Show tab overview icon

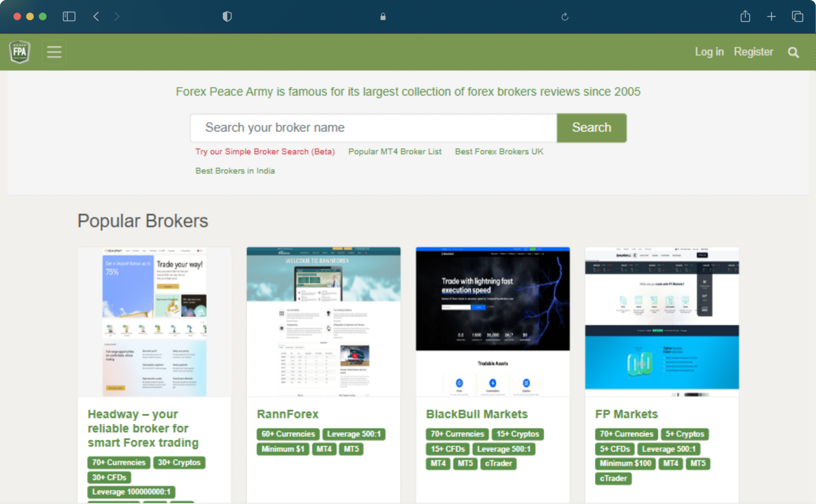[x=797, y=16]
